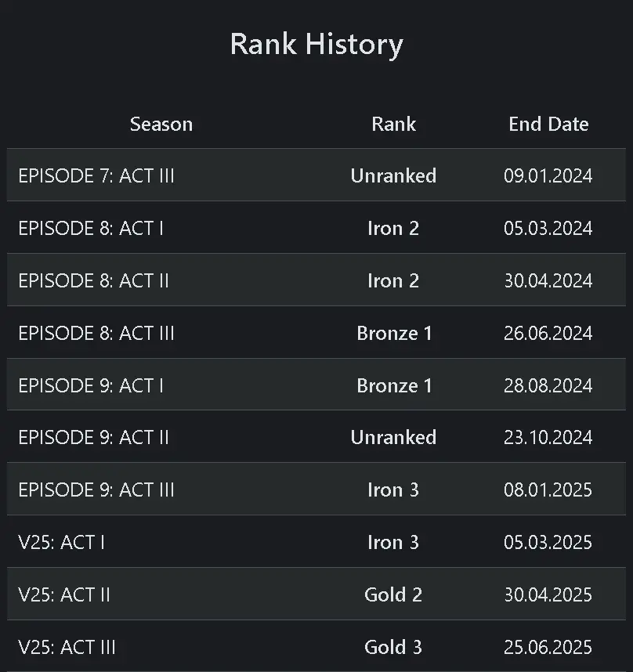Click the 23.10.2024 end date
The image size is (633, 672).
point(548,437)
